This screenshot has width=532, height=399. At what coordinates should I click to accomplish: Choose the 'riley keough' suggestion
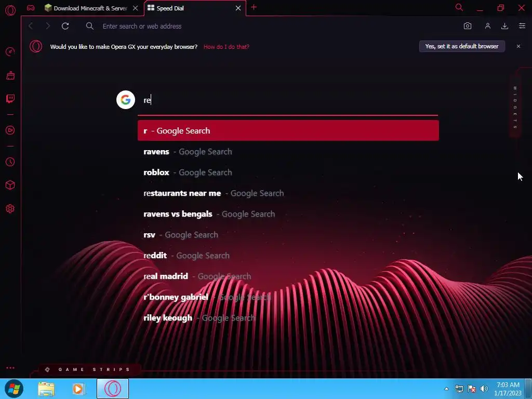tap(288, 318)
